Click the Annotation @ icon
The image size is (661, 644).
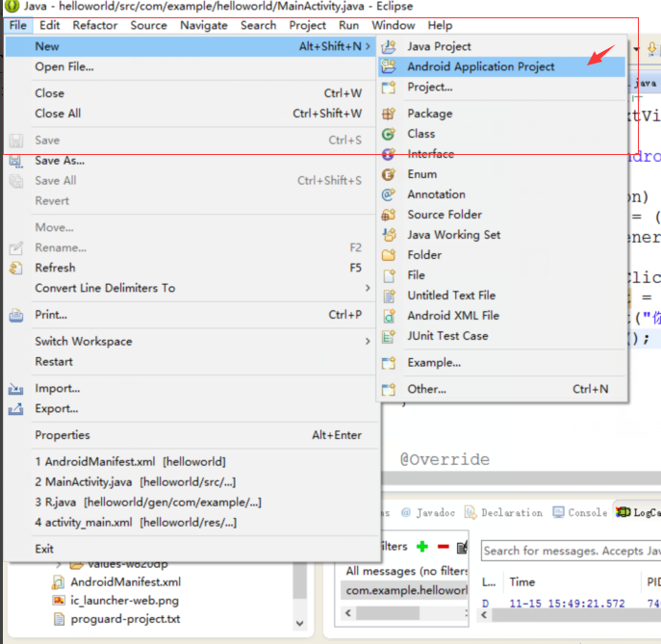tap(389, 194)
